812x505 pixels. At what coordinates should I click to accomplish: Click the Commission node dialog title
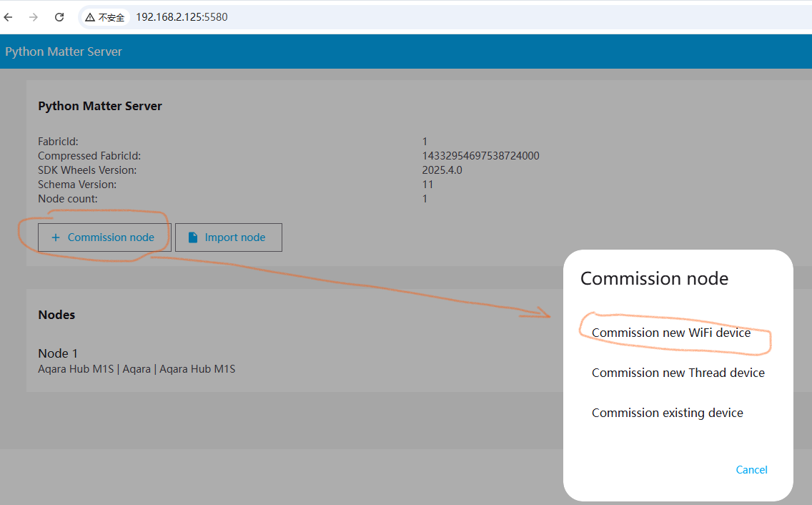pos(653,278)
